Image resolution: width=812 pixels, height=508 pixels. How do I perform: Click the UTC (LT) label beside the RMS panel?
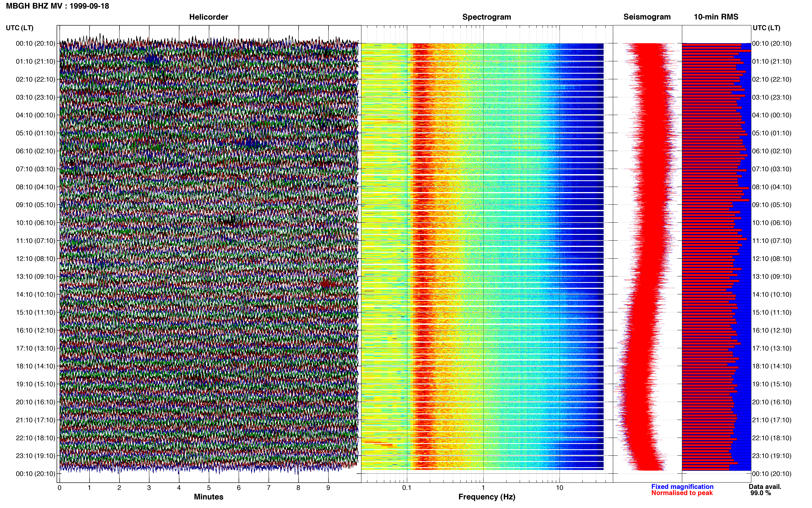coord(766,28)
